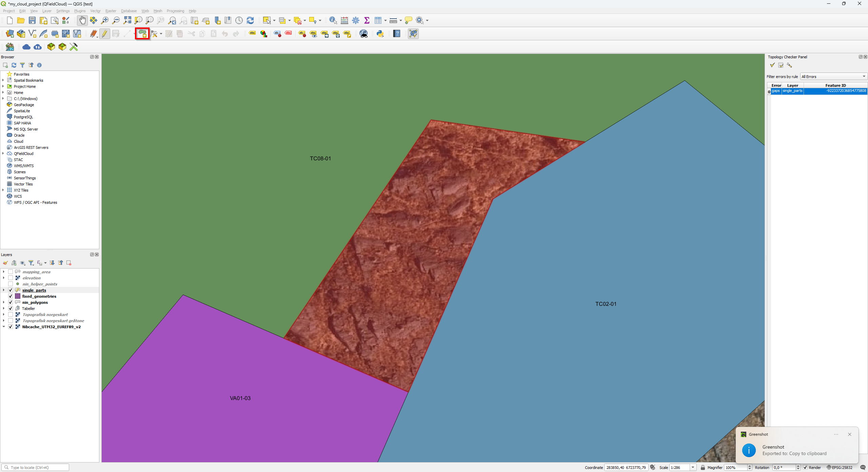Open the Vector menu

(x=95, y=11)
